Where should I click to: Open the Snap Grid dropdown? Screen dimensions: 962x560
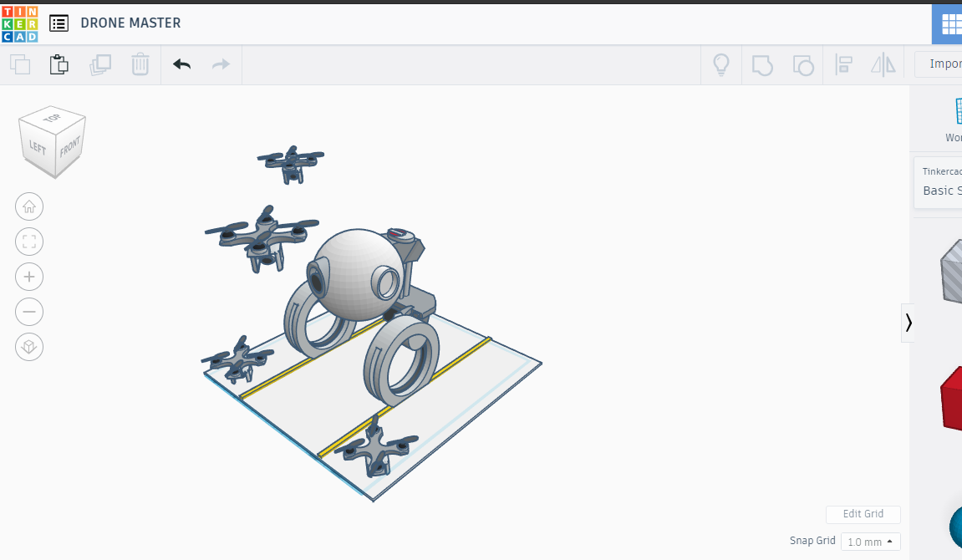pos(870,542)
